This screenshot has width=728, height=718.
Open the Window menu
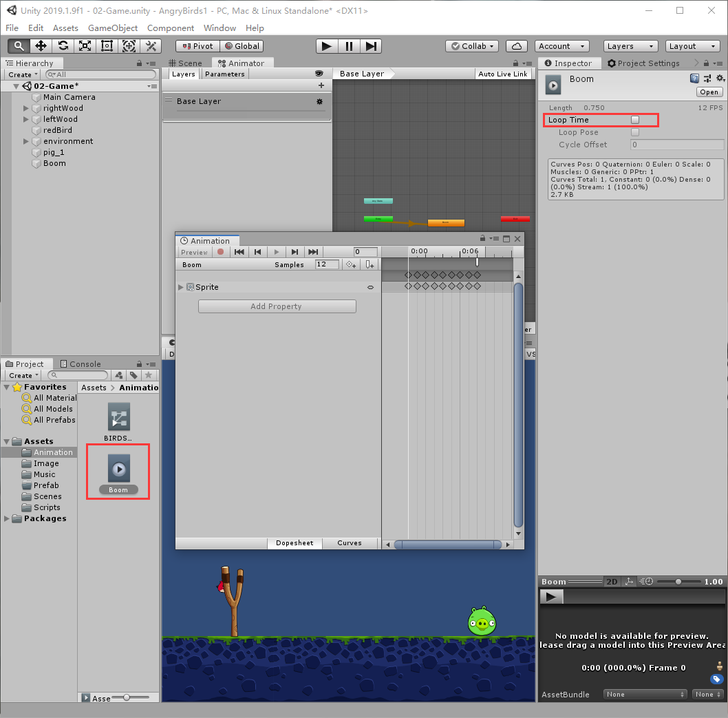click(x=220, y=28)
